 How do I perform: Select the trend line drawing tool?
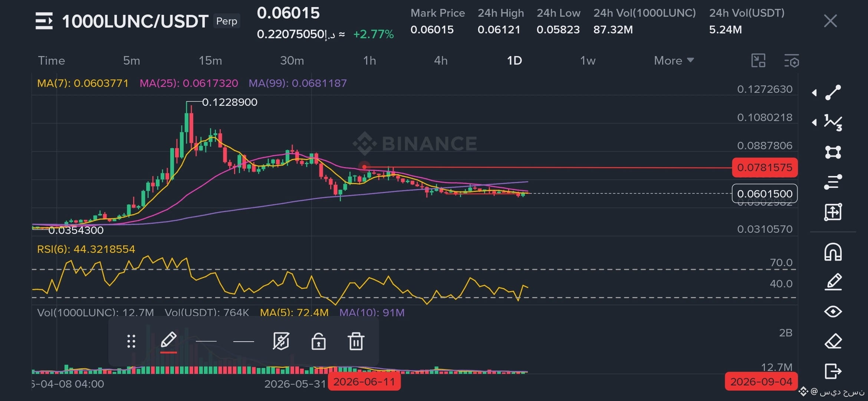[833, 92]
